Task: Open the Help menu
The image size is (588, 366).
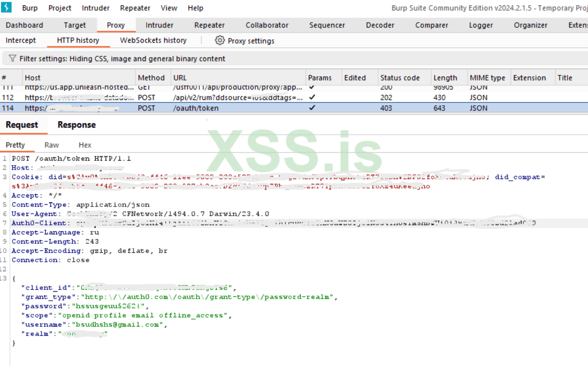Action: coord(195,8)
